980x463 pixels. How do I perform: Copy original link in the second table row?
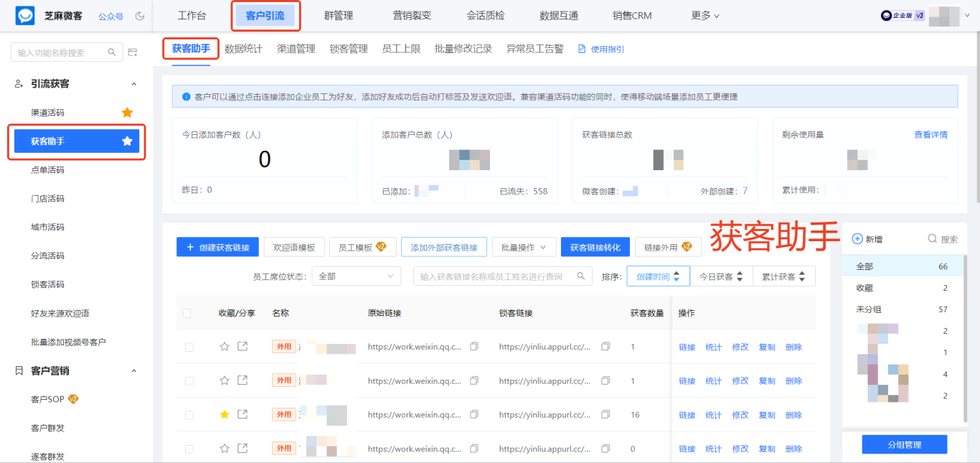tap(474, 380)
